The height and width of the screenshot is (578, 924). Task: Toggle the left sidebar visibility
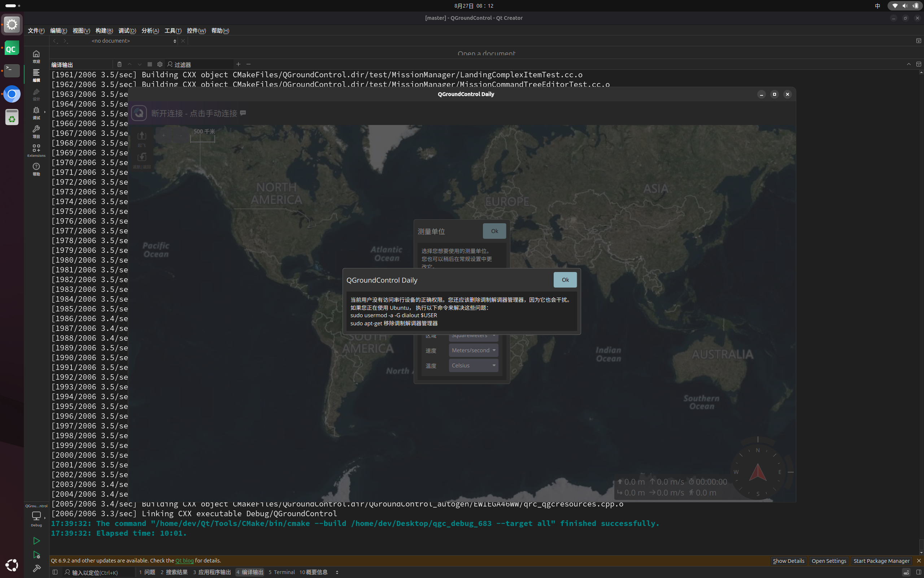55,572
